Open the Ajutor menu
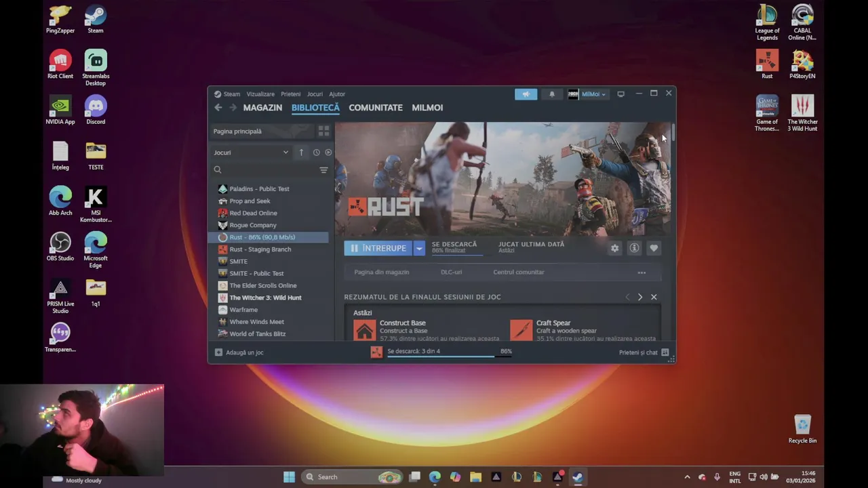The image size is (868, 488). (337, 94)
